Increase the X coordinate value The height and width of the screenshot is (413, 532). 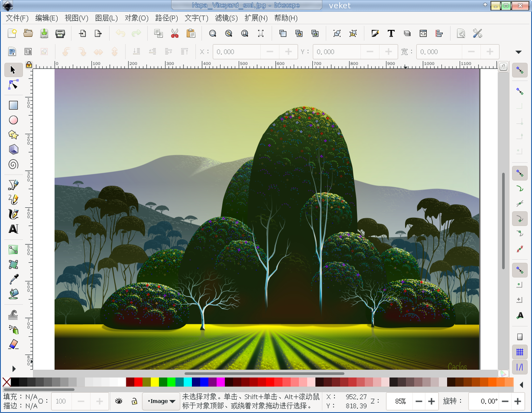click(x=288, y=52)
